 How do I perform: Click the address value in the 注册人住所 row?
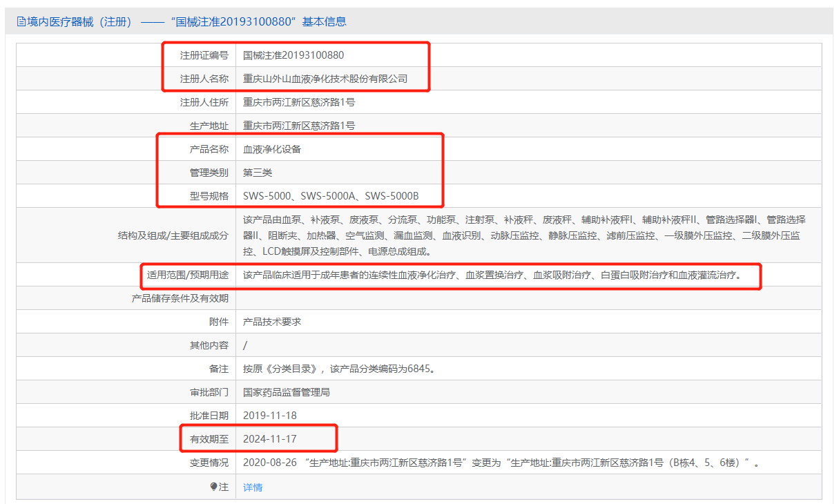(299, 102)
